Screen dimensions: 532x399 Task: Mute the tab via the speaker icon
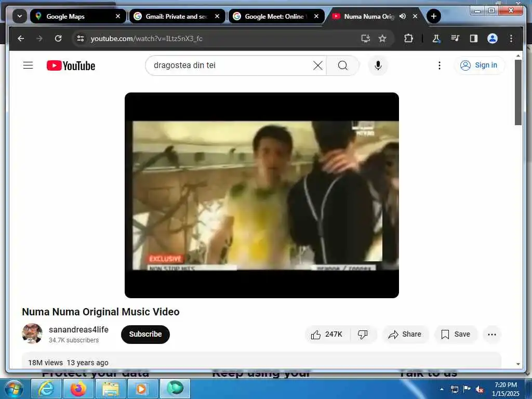click(403, 16)
